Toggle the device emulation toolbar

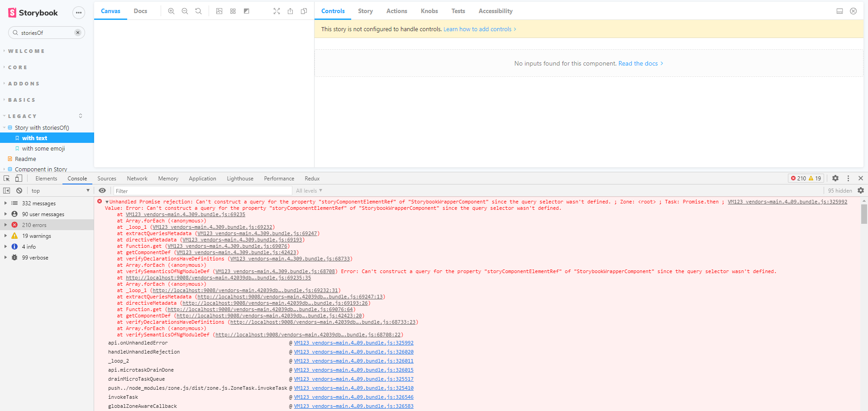pos(18,178)
